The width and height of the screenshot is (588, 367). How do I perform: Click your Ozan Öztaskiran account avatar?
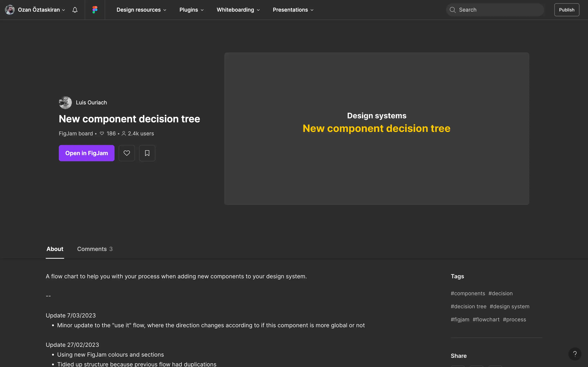[10, 10]
